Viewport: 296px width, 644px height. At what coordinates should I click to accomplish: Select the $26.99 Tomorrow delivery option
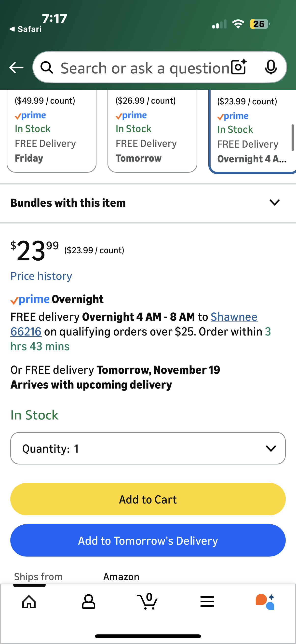pos(152,130)
